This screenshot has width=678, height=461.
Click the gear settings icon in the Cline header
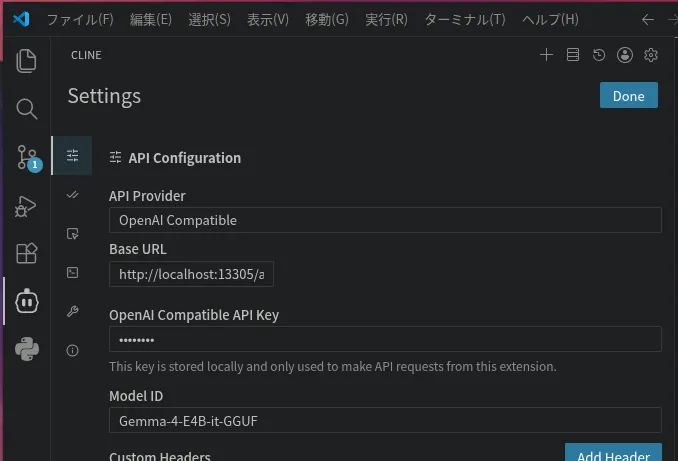pyautogui.click(x=651, y=55)
